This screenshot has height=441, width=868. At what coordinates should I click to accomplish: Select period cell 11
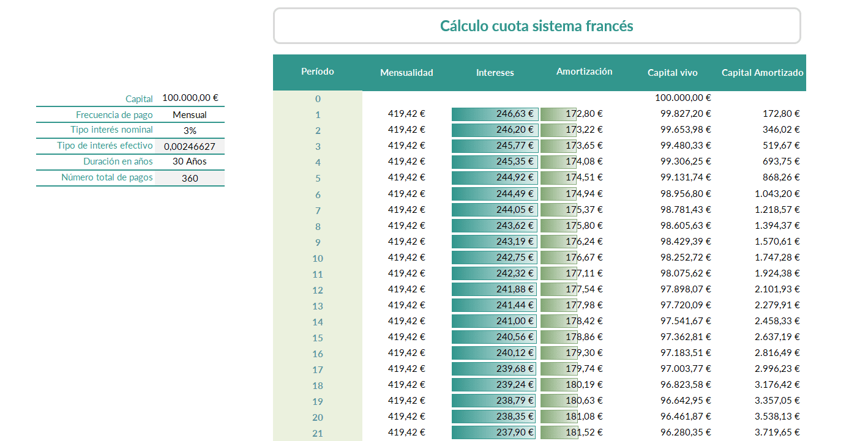pos(318,273)
